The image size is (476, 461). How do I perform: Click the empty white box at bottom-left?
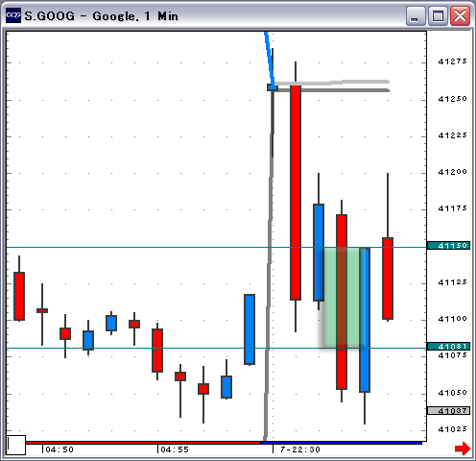tap(16, 445)
